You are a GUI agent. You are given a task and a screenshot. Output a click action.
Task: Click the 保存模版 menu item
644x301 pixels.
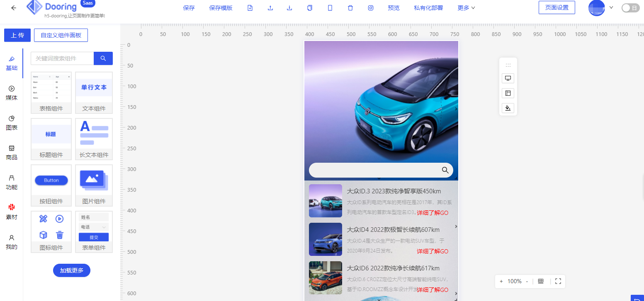tap(221, 8)
